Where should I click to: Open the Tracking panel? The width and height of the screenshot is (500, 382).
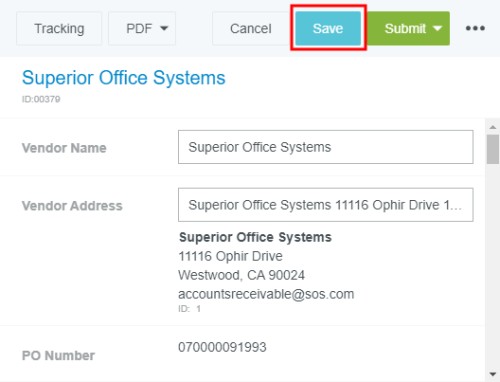click(x=59, y=28)
